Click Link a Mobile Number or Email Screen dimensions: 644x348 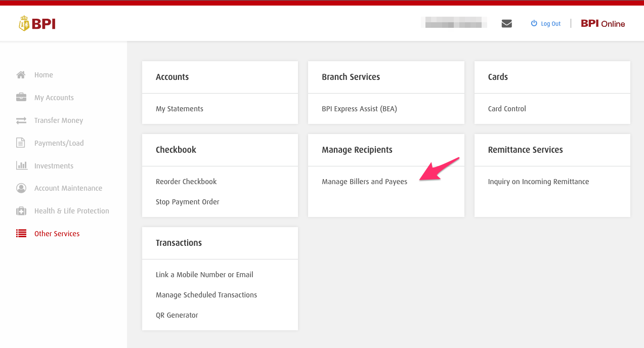204,275
